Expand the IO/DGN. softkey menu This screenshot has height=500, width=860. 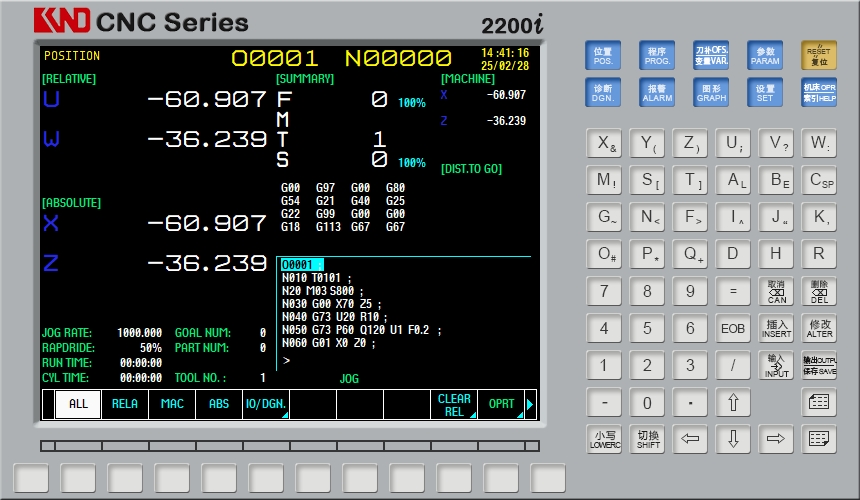tap(265, 404)
